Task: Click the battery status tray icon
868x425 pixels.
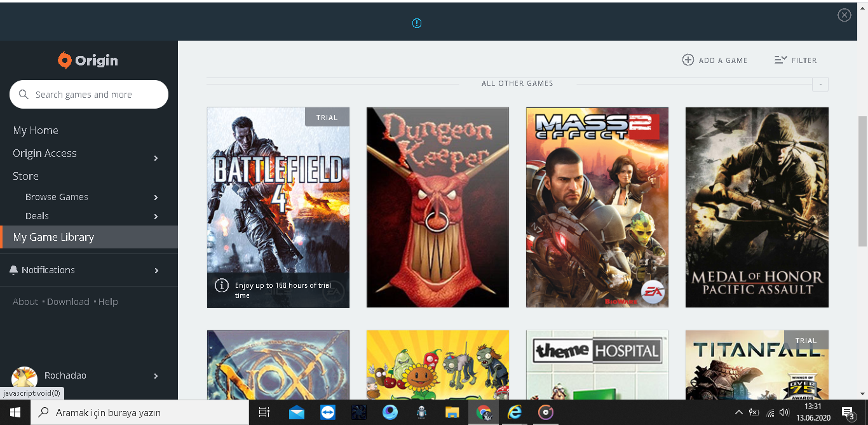Action: [x=754, y=412]
